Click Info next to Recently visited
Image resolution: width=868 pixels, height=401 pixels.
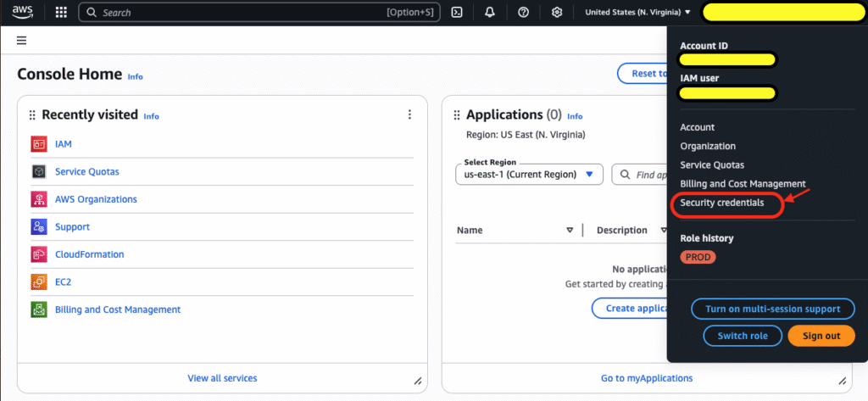[151, 116]
